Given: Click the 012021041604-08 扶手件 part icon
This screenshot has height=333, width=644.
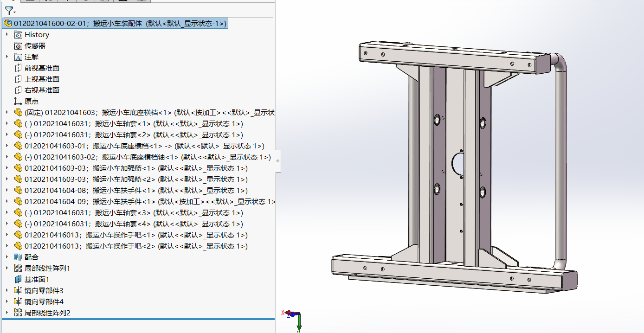Looking at the screenshot, I should click(x=18, y=191).
